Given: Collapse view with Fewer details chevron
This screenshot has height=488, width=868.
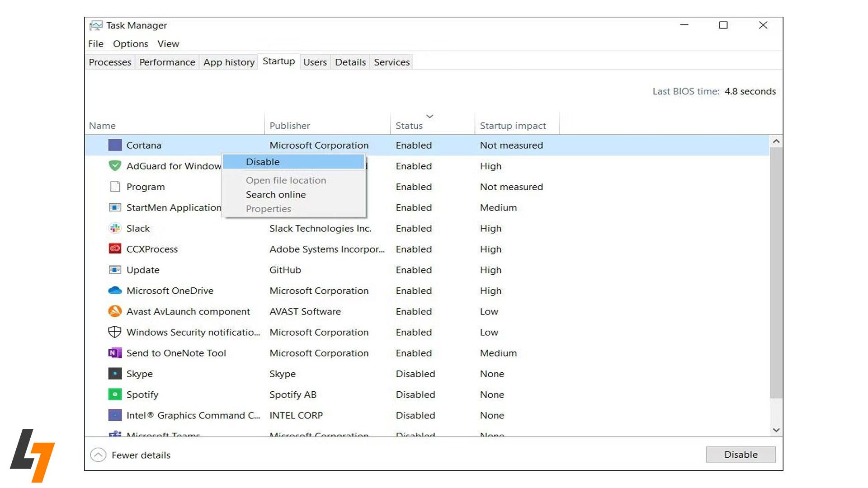Looking at the screenshot, I should (98, 455).
